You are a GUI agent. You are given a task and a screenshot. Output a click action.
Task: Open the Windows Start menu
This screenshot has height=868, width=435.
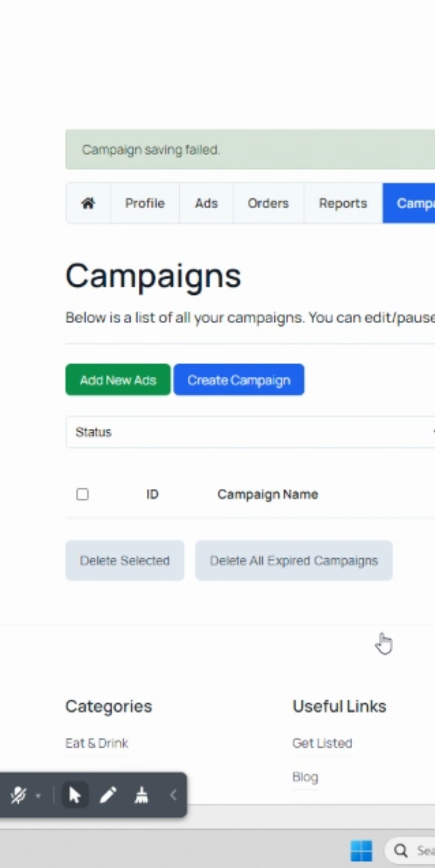coord(361,851)
